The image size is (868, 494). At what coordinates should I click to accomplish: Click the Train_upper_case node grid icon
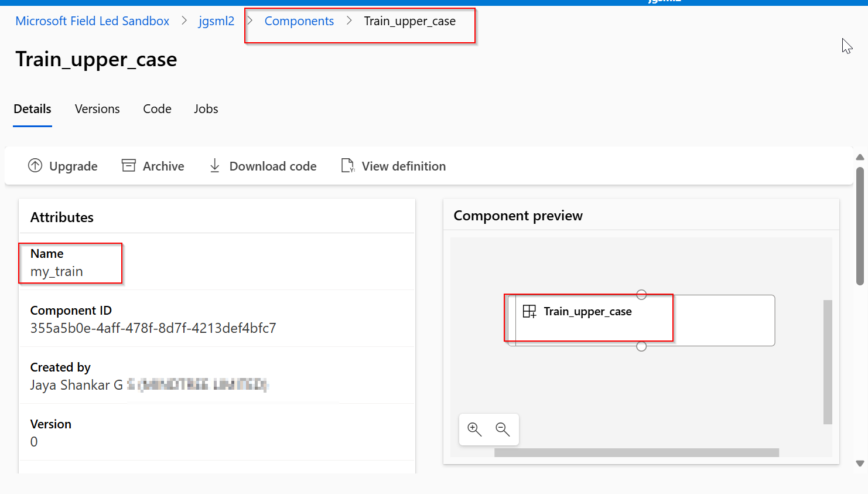529,312
